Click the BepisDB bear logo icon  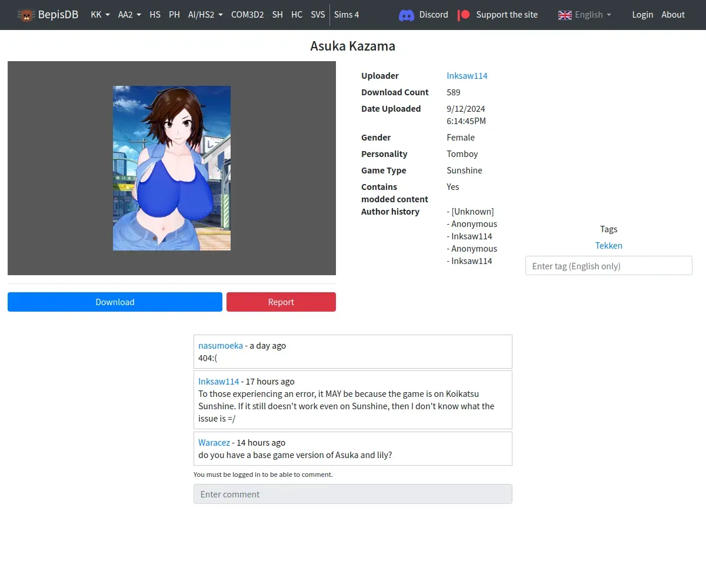click(26, 15)
